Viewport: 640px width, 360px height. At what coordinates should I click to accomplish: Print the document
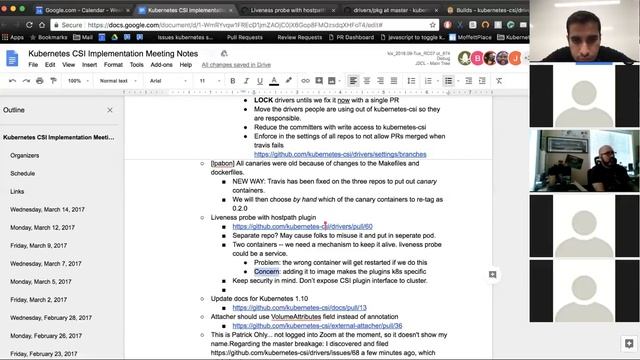click(40, 81)
